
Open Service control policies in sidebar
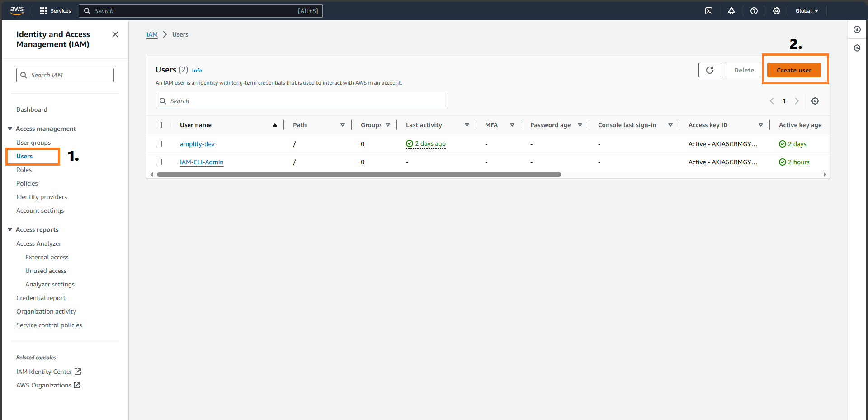(49, 325)
